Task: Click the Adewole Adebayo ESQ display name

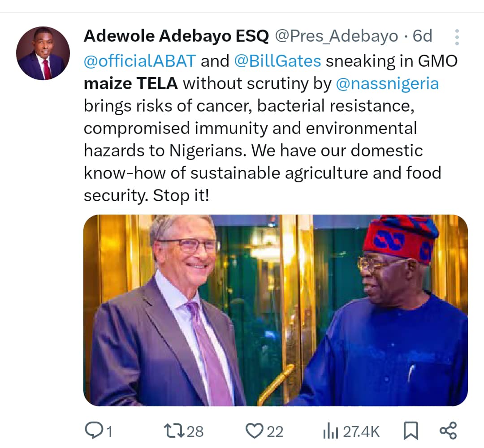Action: click(x=176, y=37)
